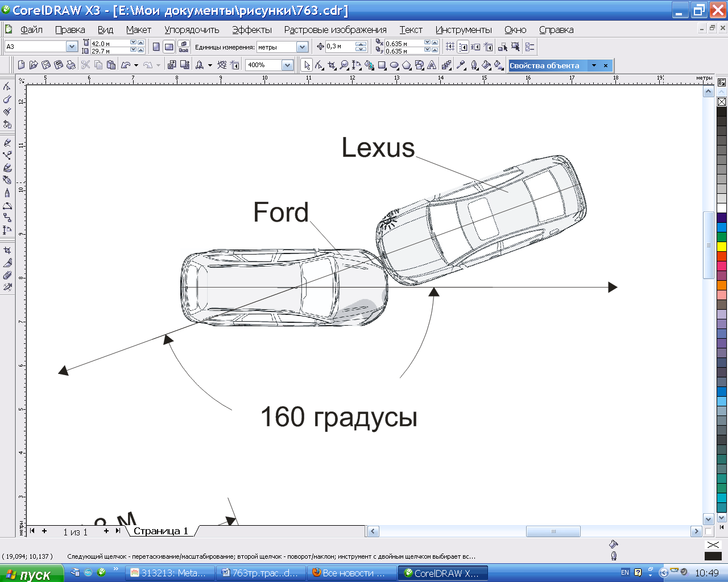Click the Copy icon
This screenshot has width=728, height=582.
98,65
